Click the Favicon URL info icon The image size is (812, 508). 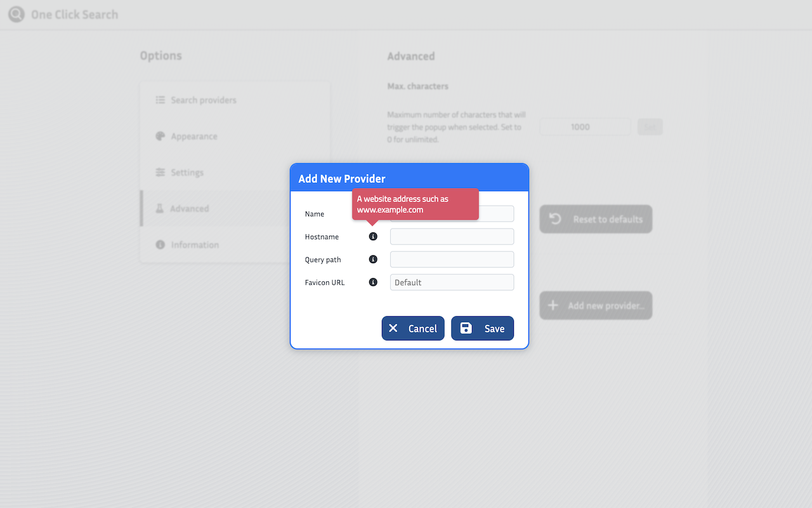click(373, 283)
